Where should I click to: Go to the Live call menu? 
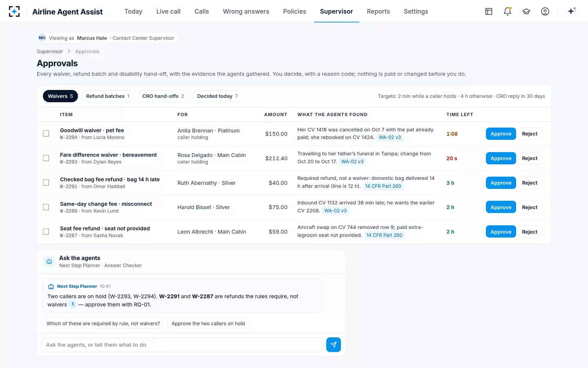click(168, 11)
